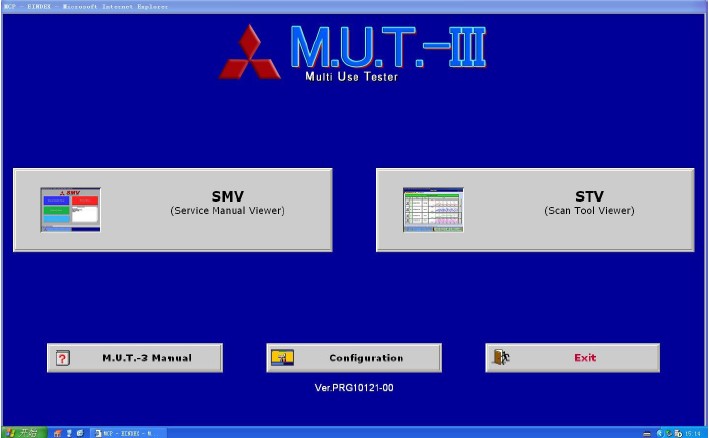Open the Configuration button

pos(354,358)
